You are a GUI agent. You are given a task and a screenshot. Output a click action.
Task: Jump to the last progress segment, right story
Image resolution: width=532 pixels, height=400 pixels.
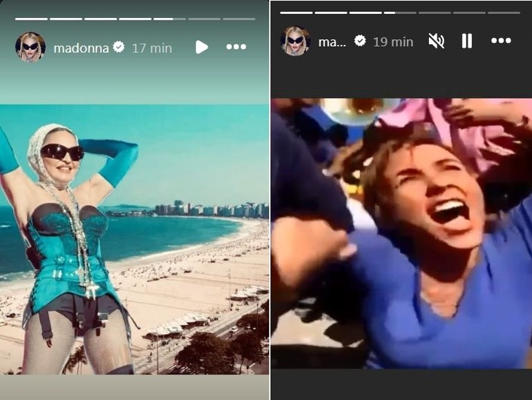(504, 13)
